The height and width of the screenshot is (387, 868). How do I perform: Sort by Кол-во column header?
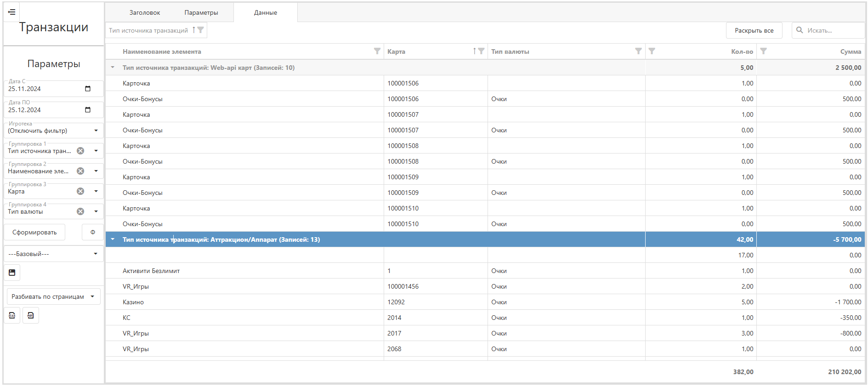click(x=742, y=51)
